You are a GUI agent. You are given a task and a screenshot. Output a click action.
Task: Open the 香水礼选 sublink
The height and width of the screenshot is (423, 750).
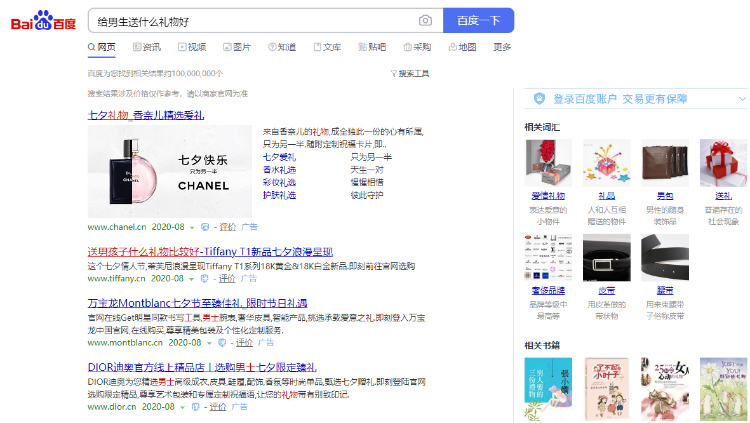(x=279, y=170)
